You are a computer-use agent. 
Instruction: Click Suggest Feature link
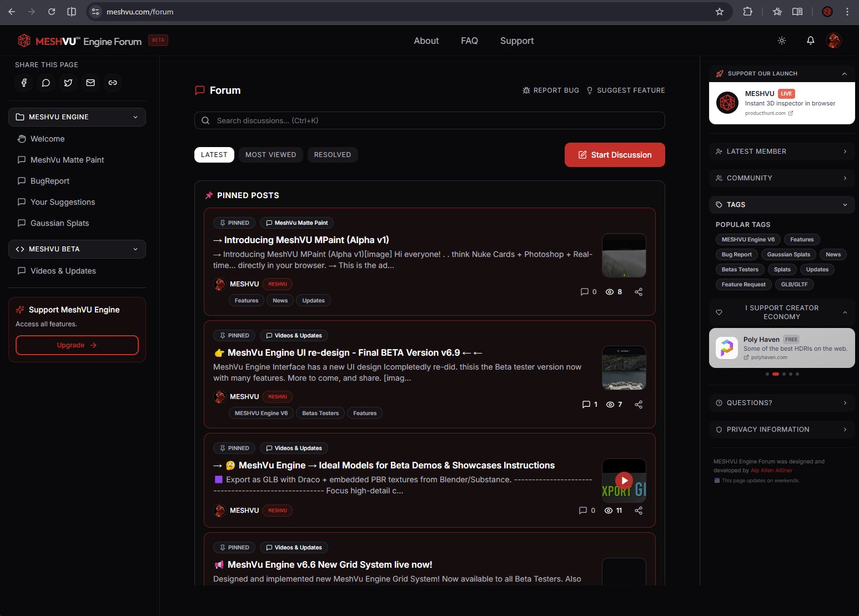point(626,90)
